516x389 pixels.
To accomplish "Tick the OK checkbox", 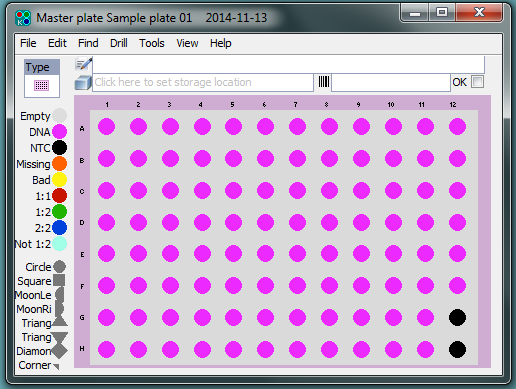I will point(477,82).
